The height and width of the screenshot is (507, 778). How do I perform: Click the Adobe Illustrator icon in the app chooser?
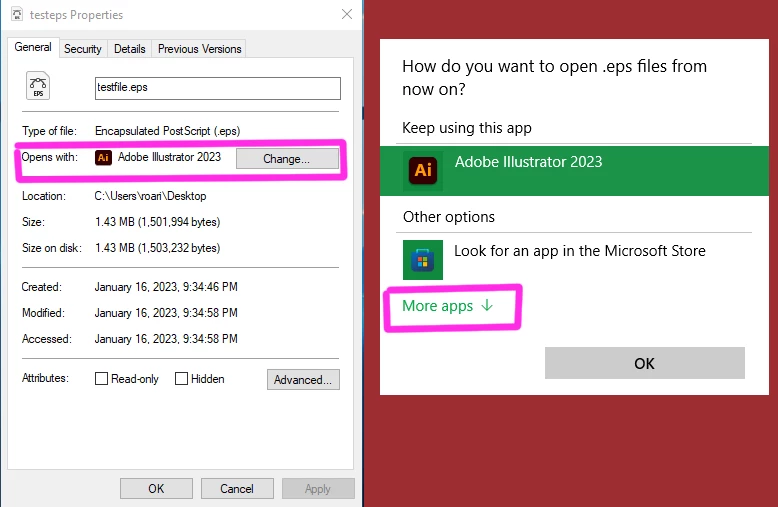coord(423,170)
